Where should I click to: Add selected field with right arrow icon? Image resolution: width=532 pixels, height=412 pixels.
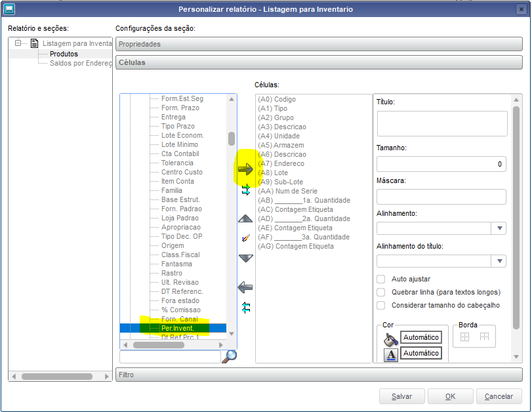coord(245,169)
